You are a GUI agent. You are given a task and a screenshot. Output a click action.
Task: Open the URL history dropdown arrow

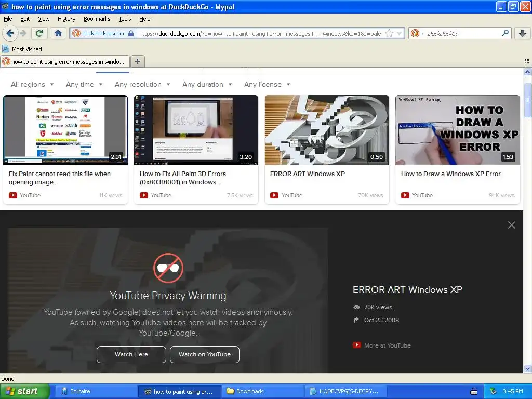pyautogui.click(x=400, y=33)
